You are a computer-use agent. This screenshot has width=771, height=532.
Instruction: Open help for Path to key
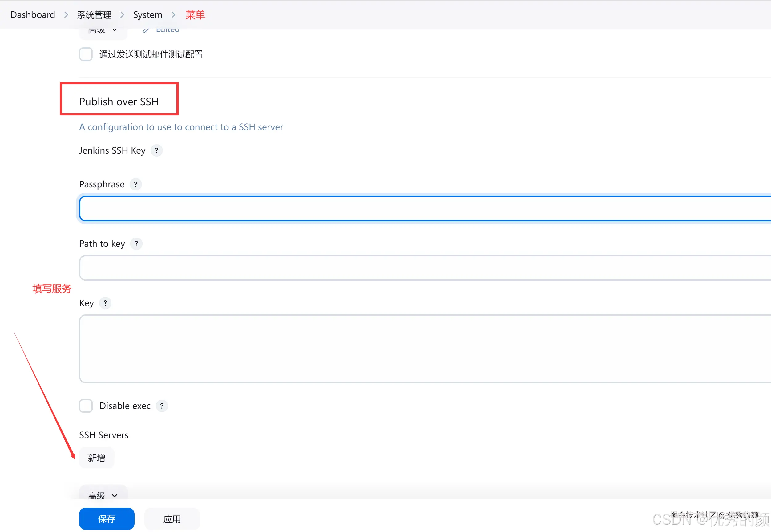pyautogui.click(x=136, y=244)
